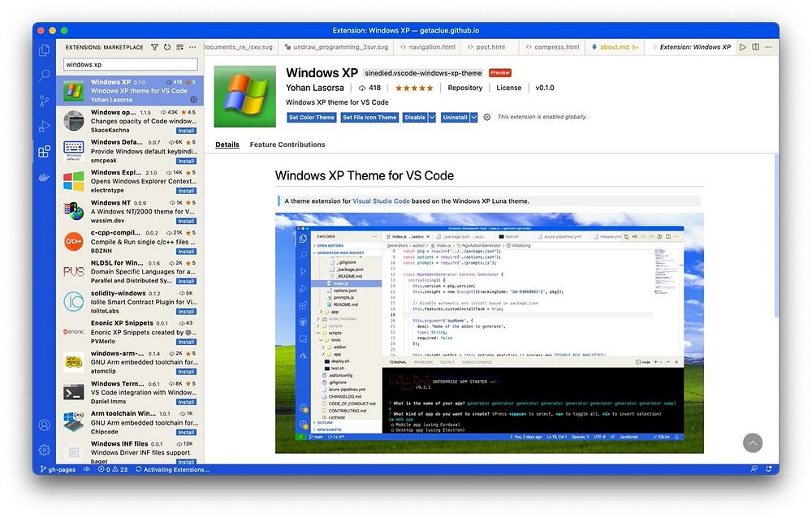Open Extensions panel more actions menu
The image size is (812, 518).
point(192,47)
